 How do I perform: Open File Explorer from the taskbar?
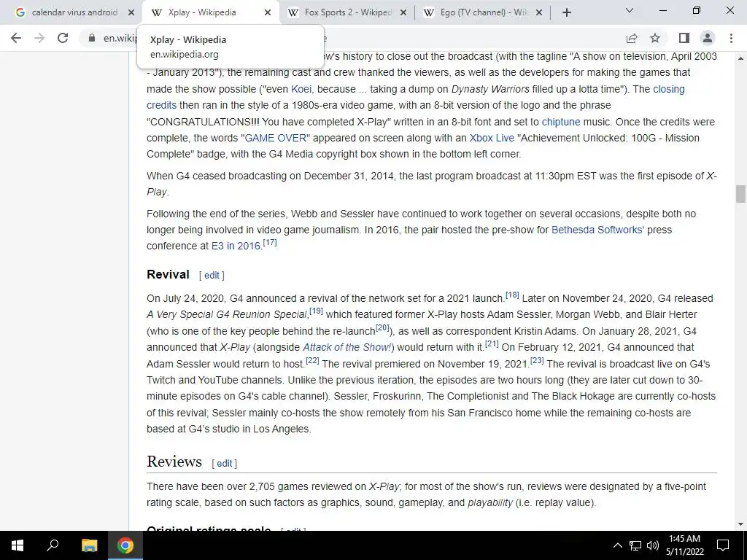[89, 545]
